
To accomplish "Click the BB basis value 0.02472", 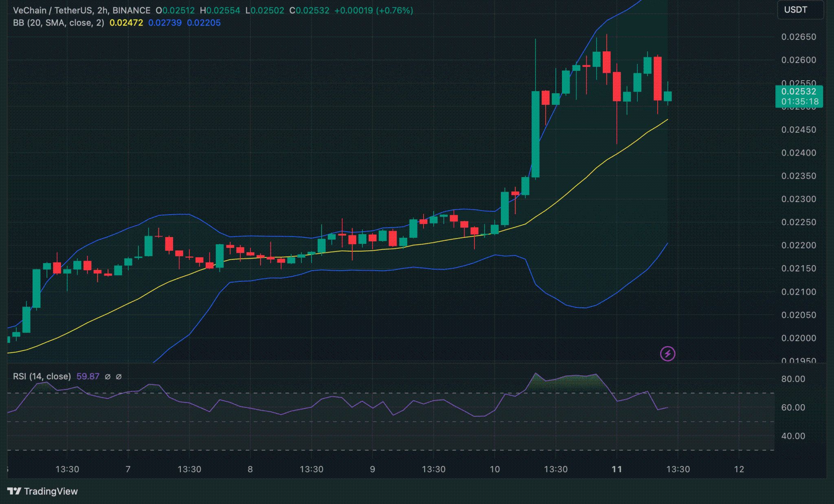I will (126, 23).
